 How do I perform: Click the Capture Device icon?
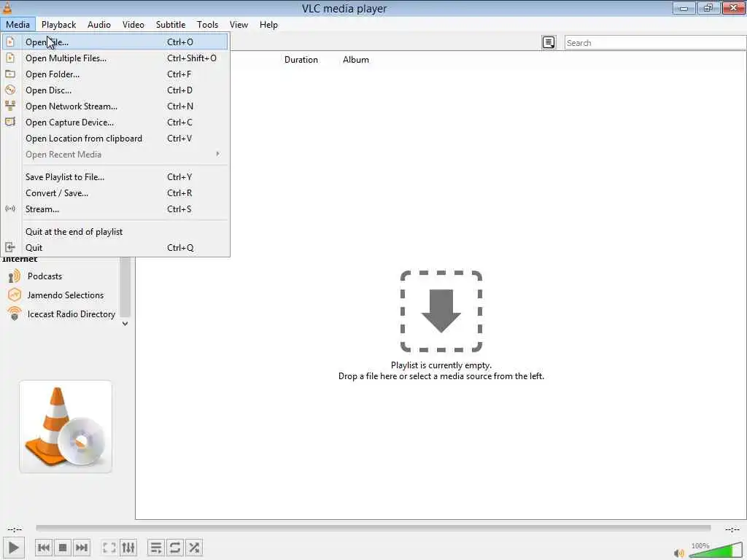click(x=10, y=122)
